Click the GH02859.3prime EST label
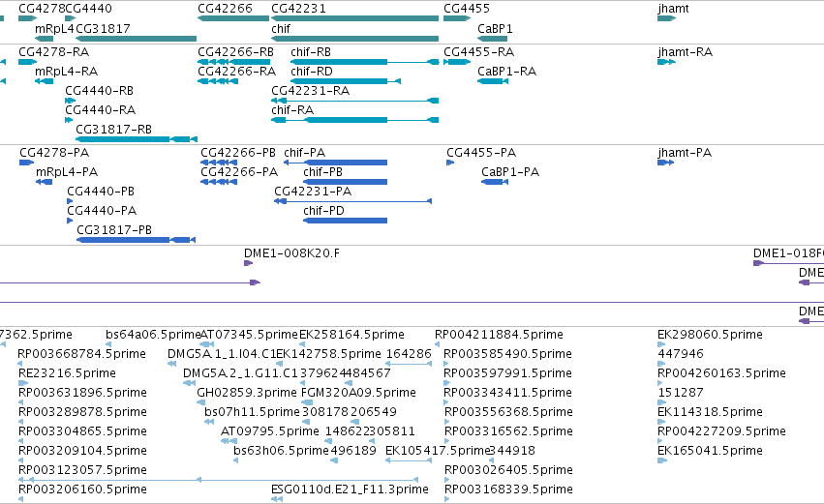Image resolution: width=824 pixels, height=504 pixels. coord(247,393)
